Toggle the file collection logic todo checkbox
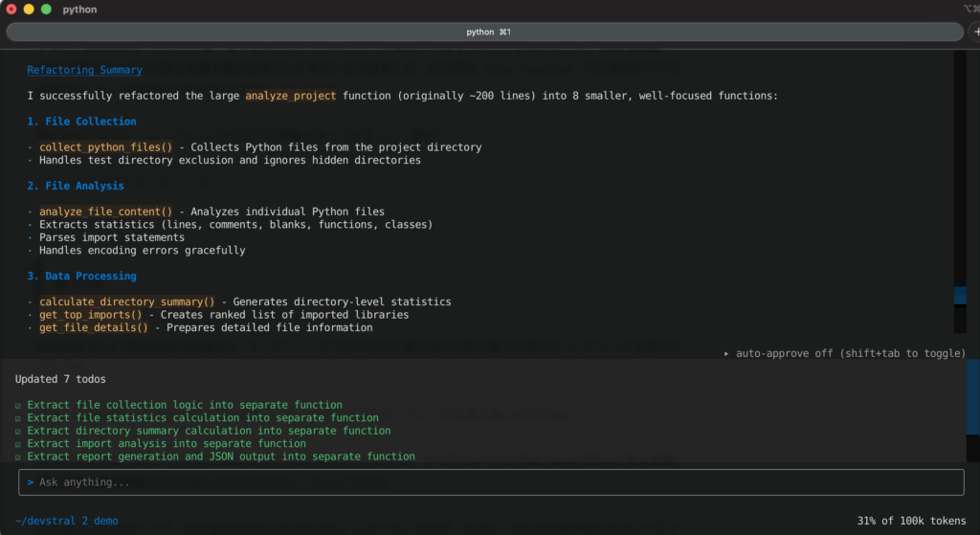Viewport: 980px width, 535px height. tap(19, 405)
